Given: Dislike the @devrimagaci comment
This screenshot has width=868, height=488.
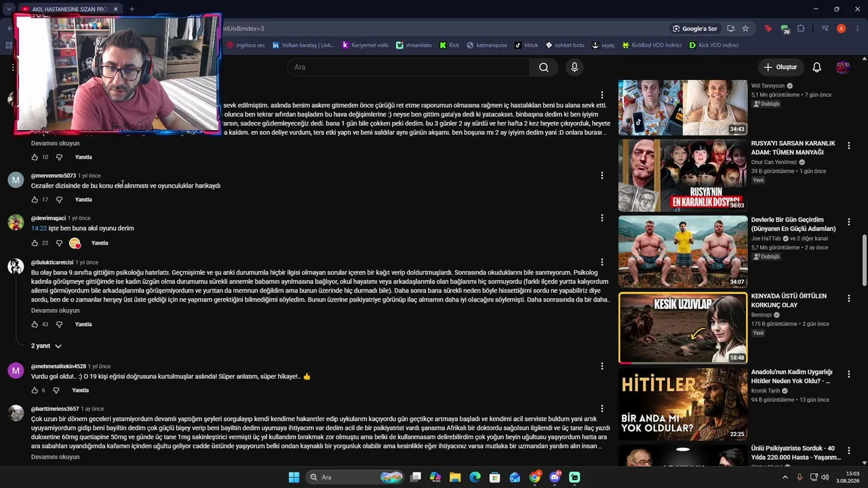Looking at the screenshot, I should point(59,243).
